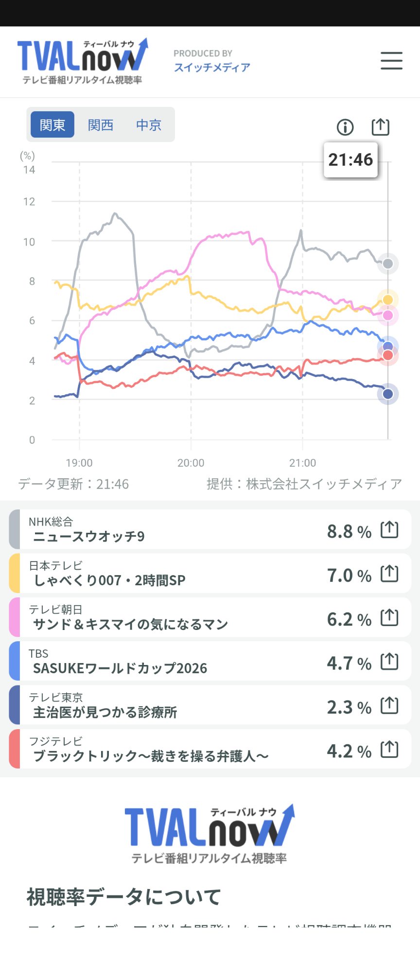Click the gray NHK data point on chart
Screen dimensions: 420x980
point(388,263)
